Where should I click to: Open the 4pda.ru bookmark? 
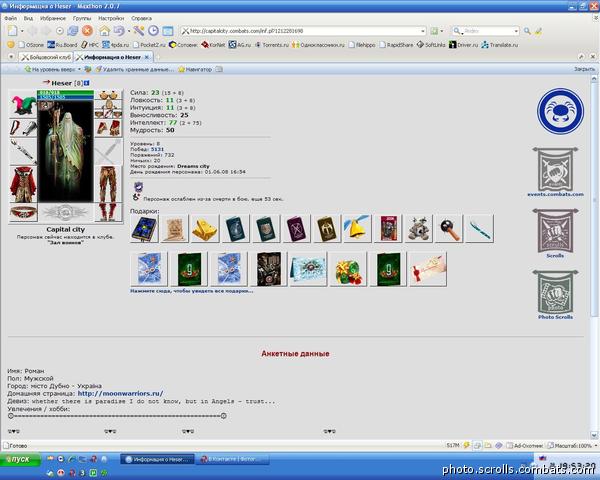pyautogui.click(x=116, y=45)
